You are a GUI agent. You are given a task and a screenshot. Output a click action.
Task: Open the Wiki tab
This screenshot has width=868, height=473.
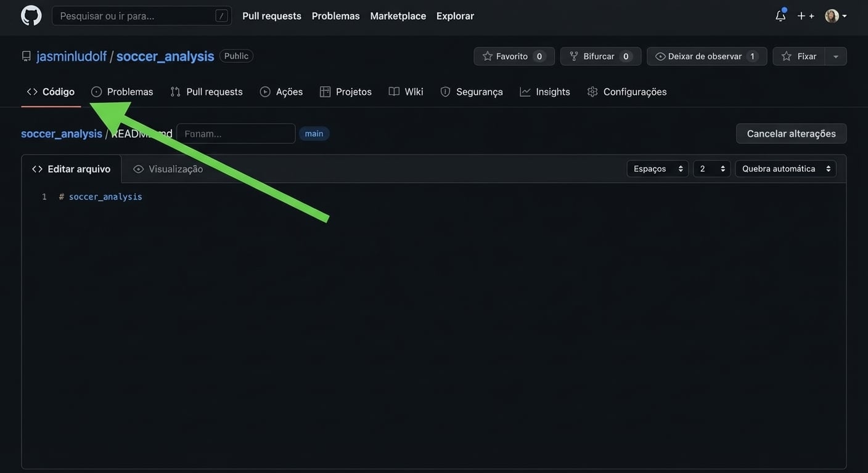coord(406,92)
